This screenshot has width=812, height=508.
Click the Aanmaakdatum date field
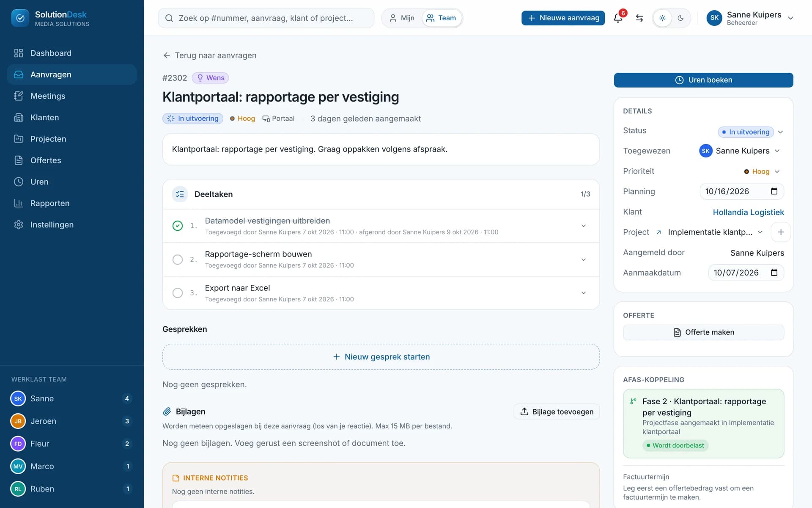[x=746, y=273]
